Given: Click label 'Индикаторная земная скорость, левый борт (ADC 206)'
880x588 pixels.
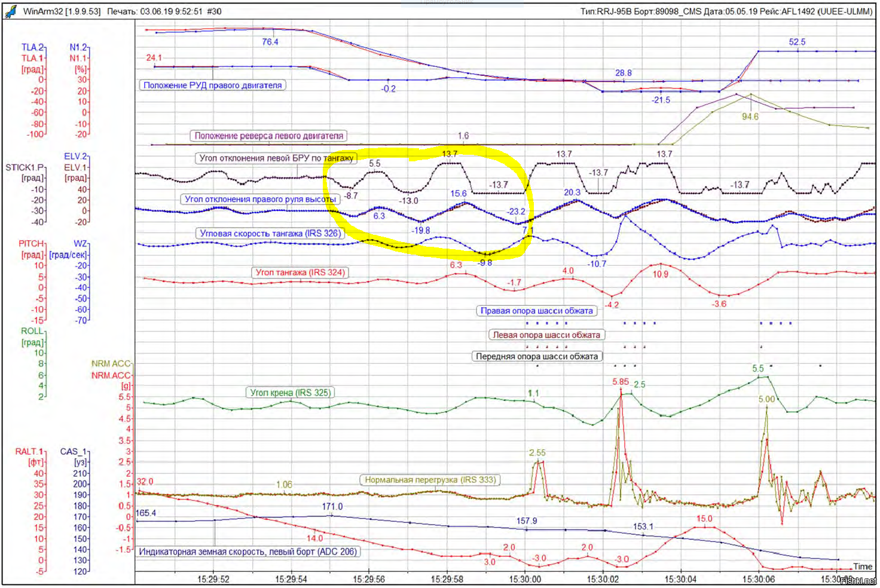Looking at the screenshot, I should pos(248,552).
